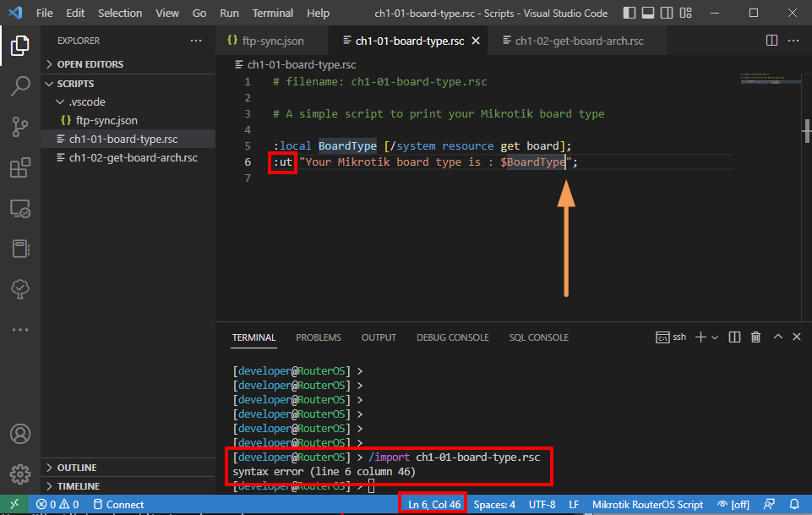Open the Source Control view
Viewport: 812px width, 515px height.
coord(20,127)
